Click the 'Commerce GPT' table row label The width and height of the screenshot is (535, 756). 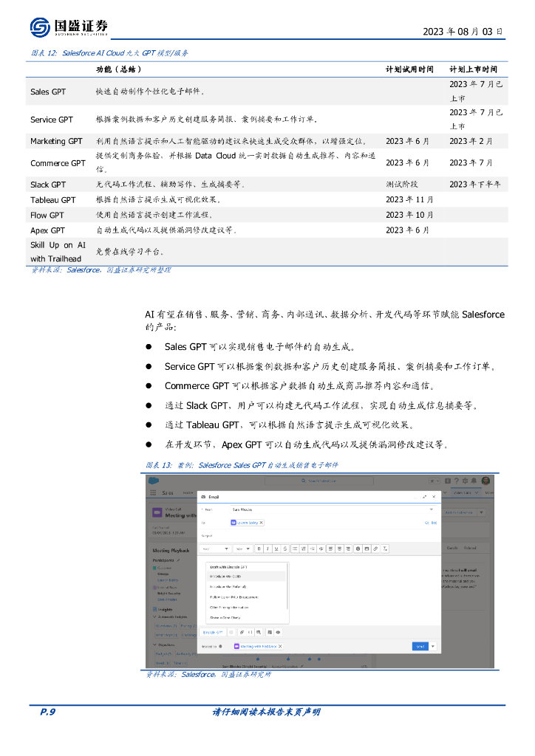click(x=58, y=163)
